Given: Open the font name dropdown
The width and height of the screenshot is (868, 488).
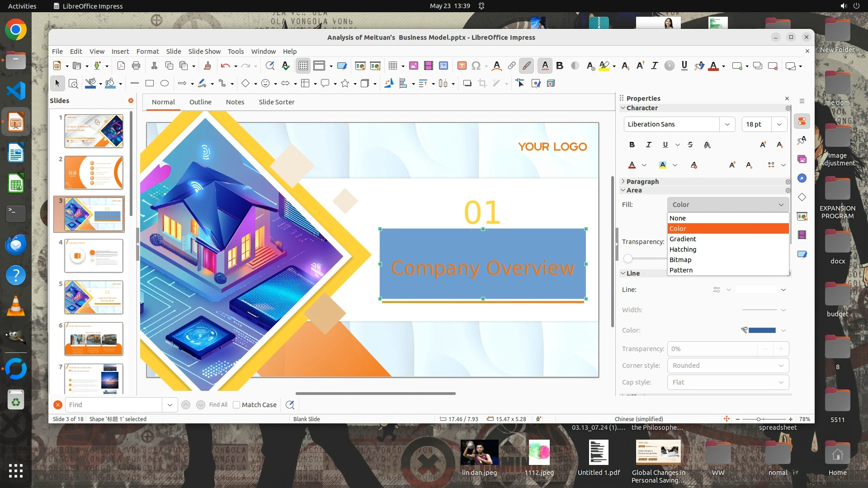Looking at the screenshot, I should pyautogui.click(x=727, y=124).
